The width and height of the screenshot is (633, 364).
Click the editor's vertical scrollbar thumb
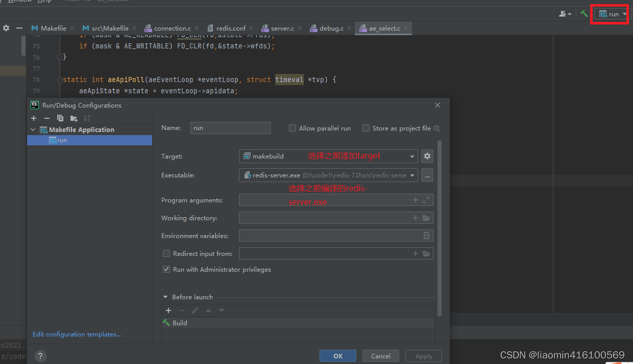(x=23, y=45)
